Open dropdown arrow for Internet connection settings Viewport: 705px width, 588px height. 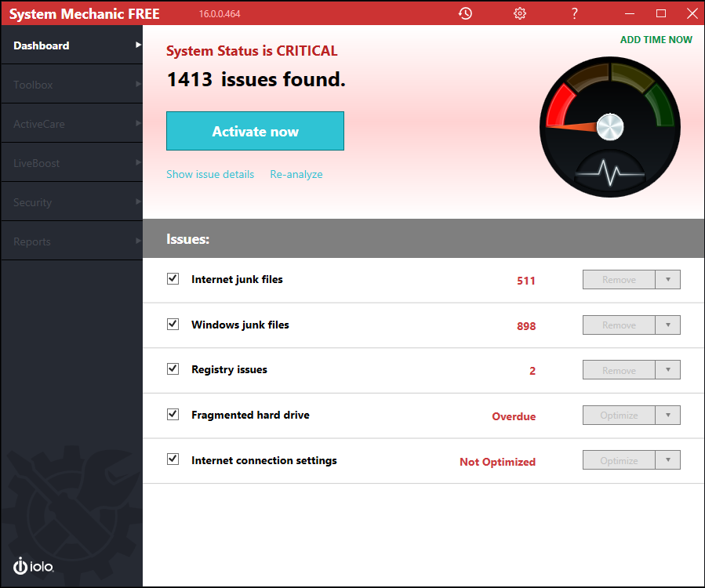pos(667,460)
